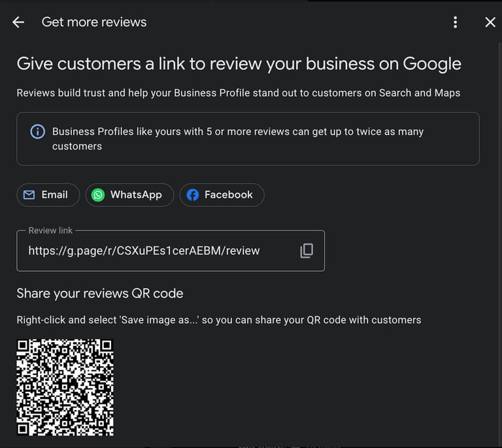This screenshot has height=448, width=502.
Task: Click the envelope icon in the Email chip
Action: [29, 195]
